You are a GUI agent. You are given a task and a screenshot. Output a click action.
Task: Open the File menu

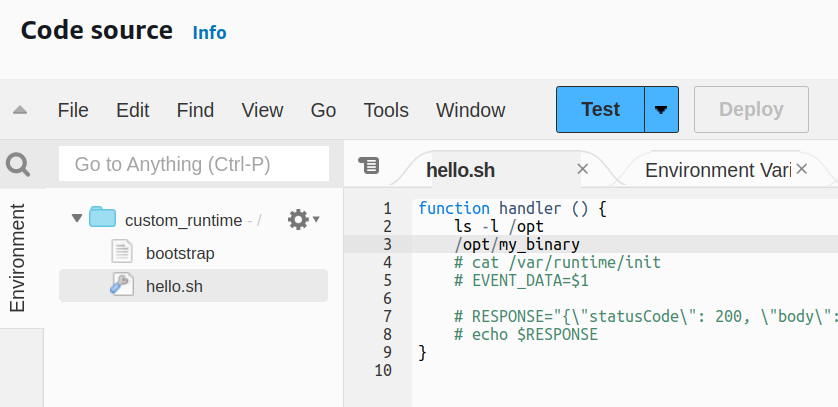(73, 110)
